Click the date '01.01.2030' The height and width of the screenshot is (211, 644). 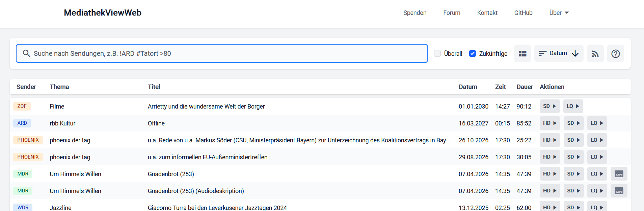pyautogui.click(x=474, y=107)
